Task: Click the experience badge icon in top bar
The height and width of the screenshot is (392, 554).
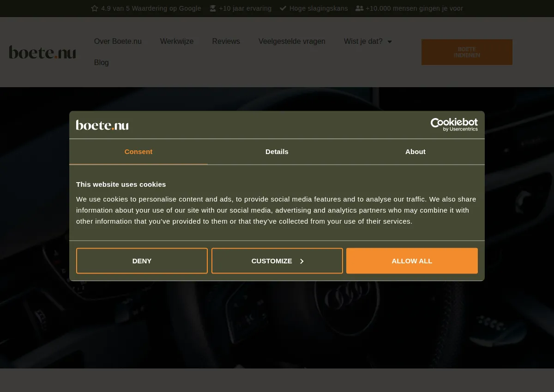Action: tap(213, 8)
